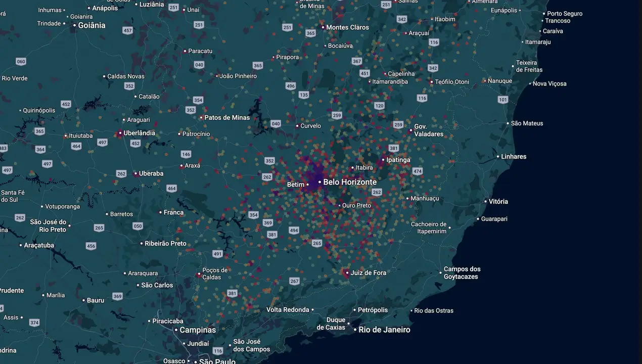Select the Rio de Janeiro label
The height and width of the screenshot is (364, 642).
(385, 330)
